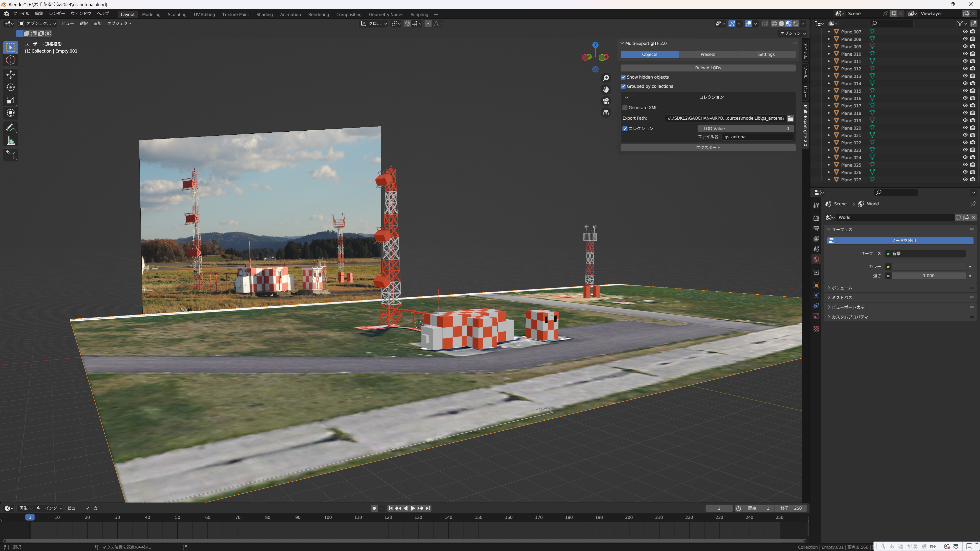The image size is (980, 551).
Task: Open the オプション dropdown
Action: pos(793,33)
